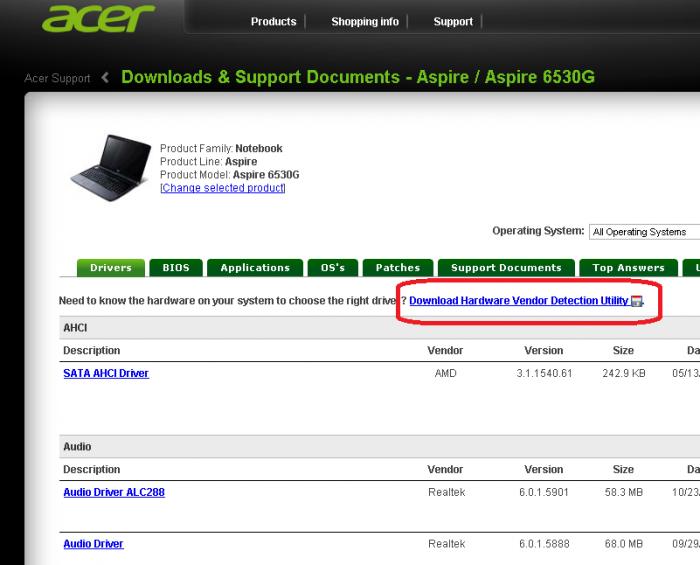700x565 pixels.
Task: Click version 3.1.1540.61 cell
Action: (x=544, y=373)
